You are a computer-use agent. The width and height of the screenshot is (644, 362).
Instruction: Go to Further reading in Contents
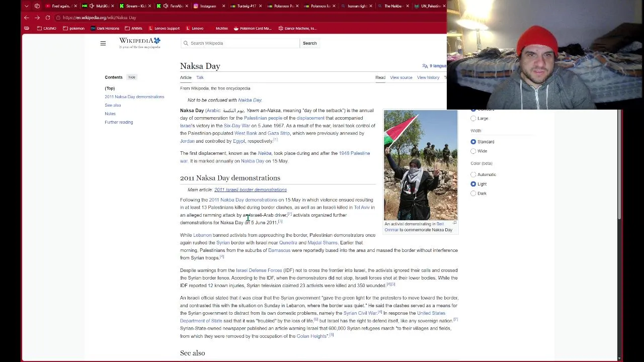119,122
